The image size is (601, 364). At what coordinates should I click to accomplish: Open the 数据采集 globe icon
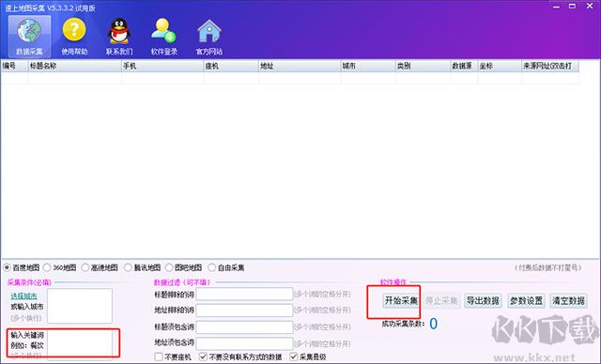(x=29, y=37)
